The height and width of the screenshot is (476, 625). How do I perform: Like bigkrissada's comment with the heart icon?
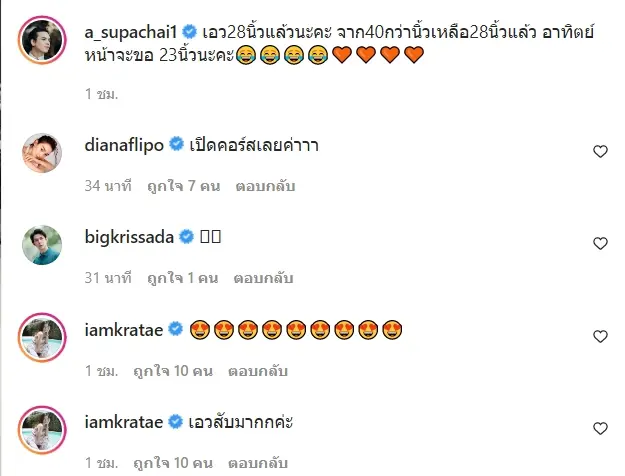(600, 244)
